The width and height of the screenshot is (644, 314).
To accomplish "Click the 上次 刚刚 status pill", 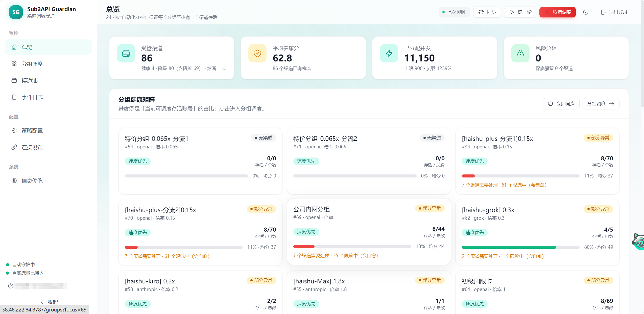I will pyautogui.click(x=454, y=12).
